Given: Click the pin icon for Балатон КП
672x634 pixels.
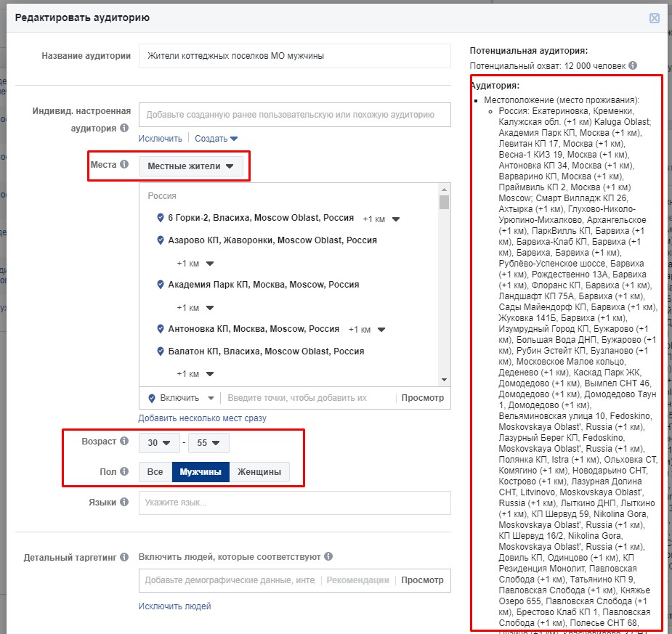Looking at the screenshot, I should pos(161,351).
